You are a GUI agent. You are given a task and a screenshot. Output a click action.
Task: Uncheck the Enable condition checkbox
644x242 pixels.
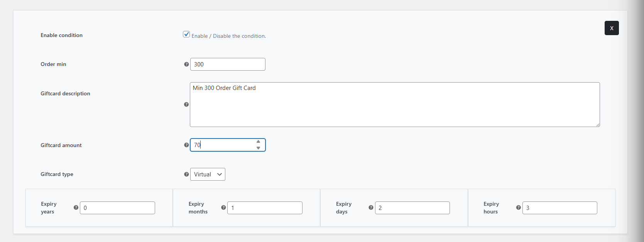[186, 34]
